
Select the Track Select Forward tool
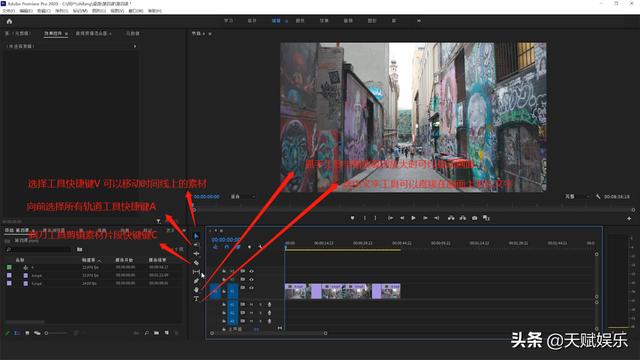click(196, 244)
